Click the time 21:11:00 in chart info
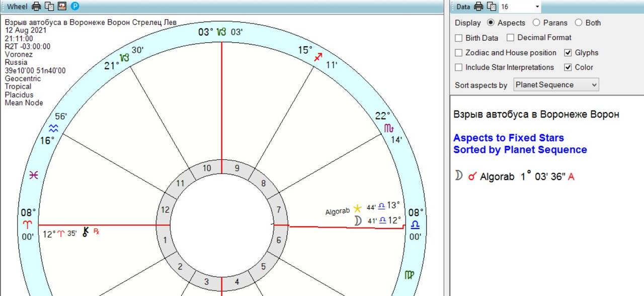This screenshot has width=644, height=296. [x=19, y=39]
